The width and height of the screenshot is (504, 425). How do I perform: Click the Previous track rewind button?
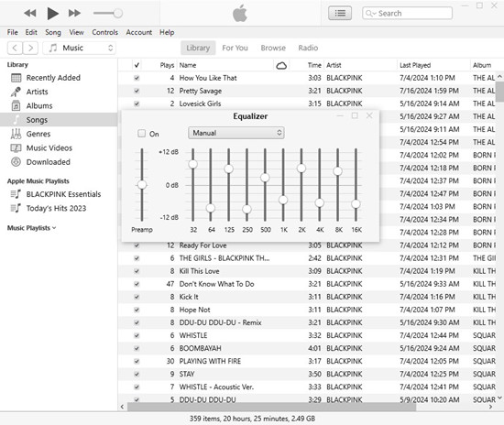pos(30,13)
